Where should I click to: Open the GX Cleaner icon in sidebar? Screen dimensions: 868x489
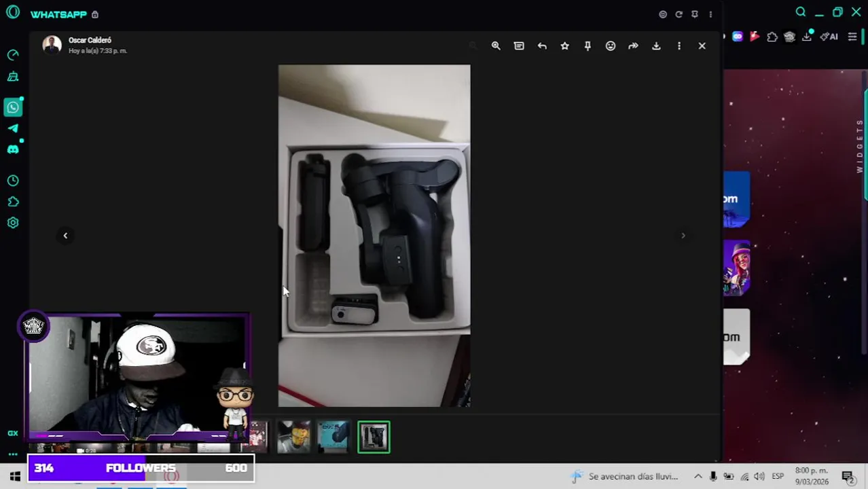click(13, 77)
